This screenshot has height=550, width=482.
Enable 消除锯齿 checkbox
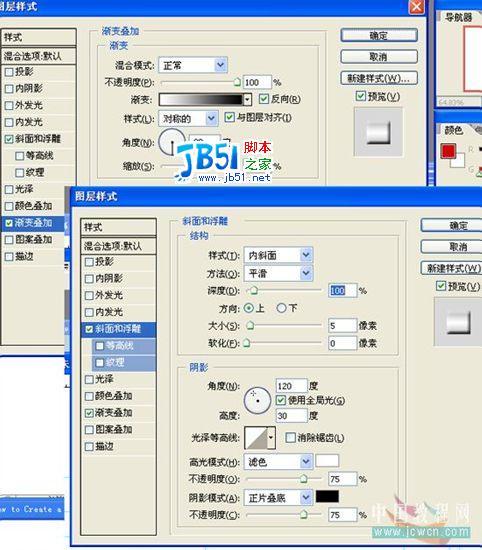click(x=290, y=437)
